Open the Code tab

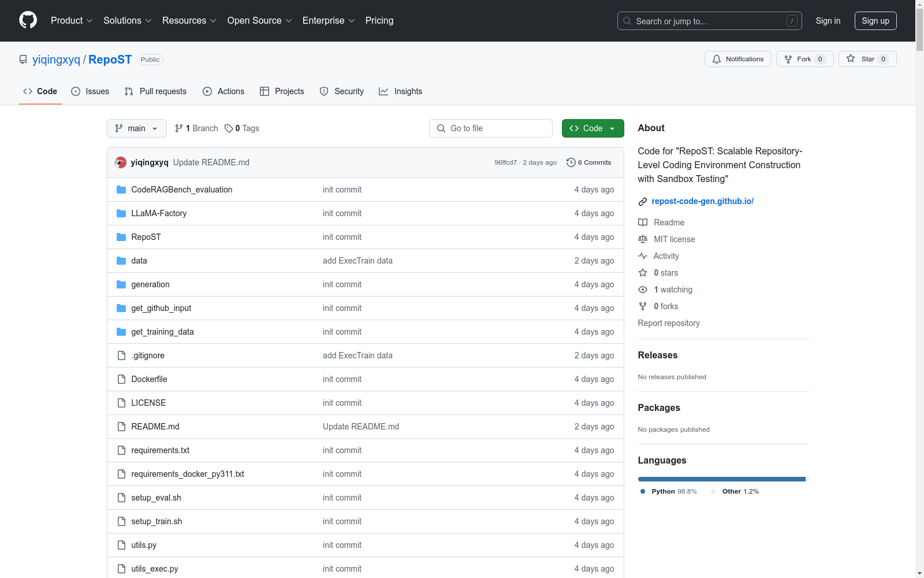40,91
